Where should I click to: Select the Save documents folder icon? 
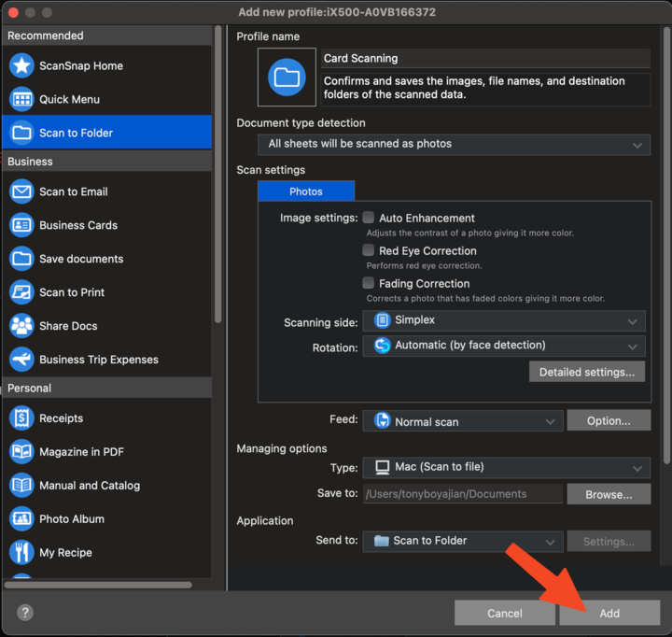21,258
